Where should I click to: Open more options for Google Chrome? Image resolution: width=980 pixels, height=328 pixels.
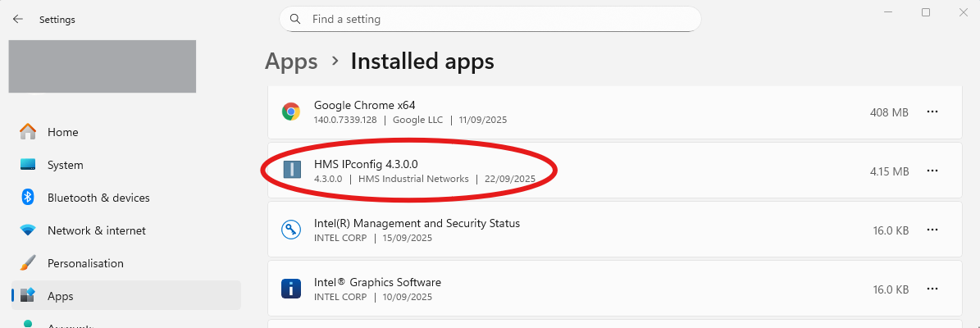tap(932, 112)
